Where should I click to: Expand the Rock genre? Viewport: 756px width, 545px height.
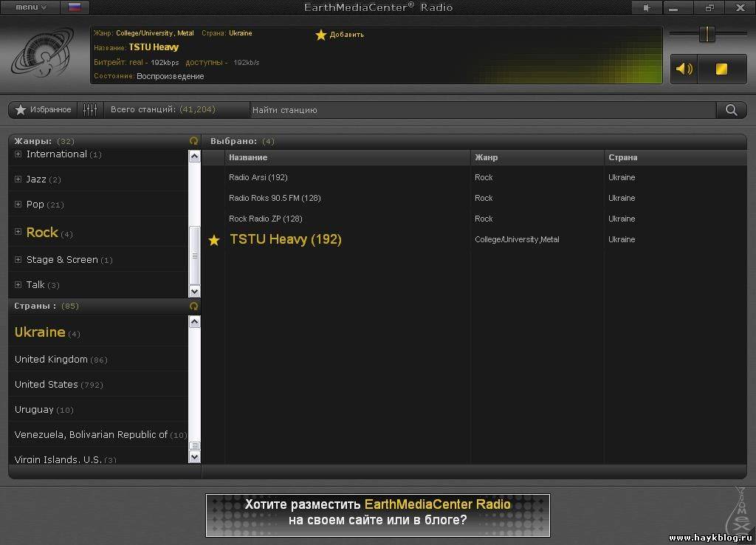[18, 232]
